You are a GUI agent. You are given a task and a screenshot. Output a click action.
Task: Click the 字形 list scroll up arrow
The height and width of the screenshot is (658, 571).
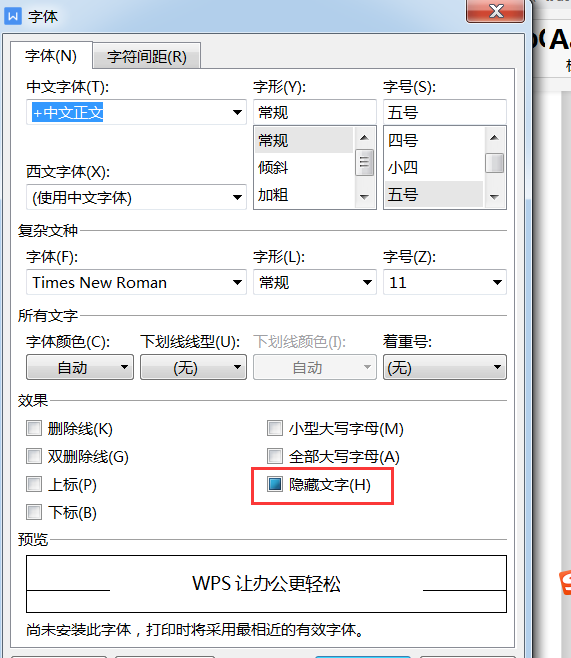[x=364, y=137]
